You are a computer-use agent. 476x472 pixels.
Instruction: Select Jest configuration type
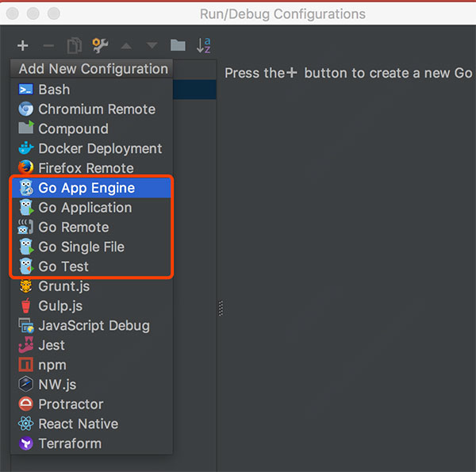click(x=91, y=345)
